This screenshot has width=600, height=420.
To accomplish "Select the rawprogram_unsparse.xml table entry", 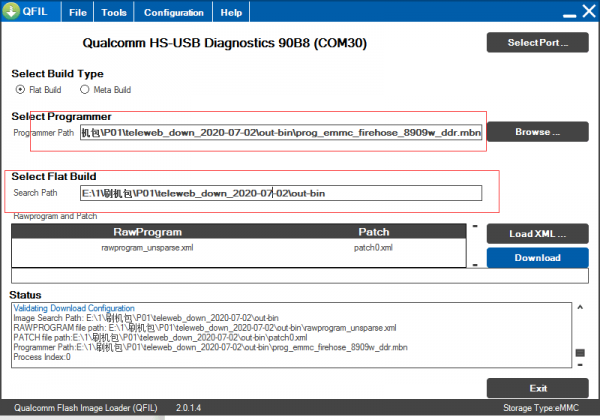I will (147, 248).
